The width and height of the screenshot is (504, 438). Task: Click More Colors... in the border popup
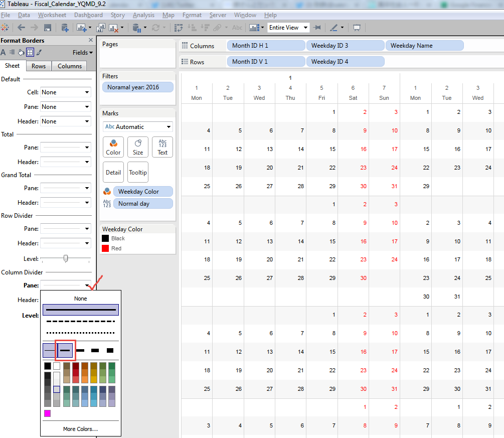[x=80, y=429]
